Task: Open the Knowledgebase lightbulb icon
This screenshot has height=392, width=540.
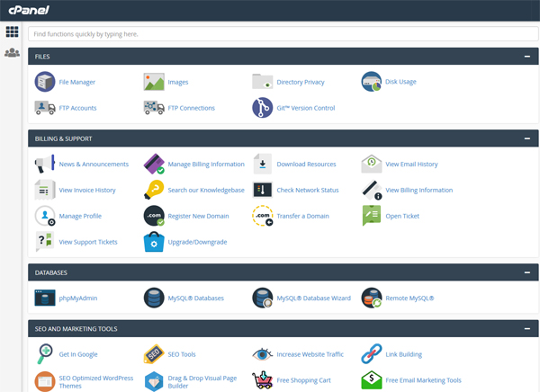Action: [x=154, y=190]
